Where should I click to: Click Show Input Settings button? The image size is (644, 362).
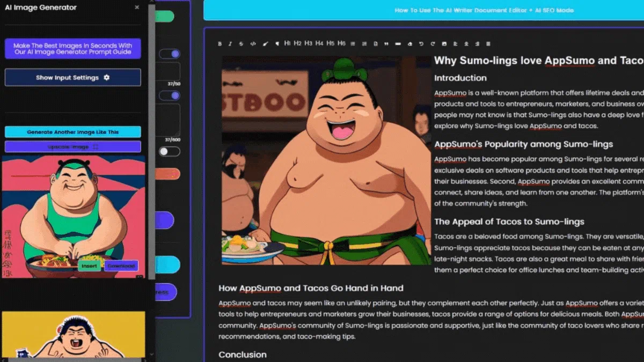pos(73,77)
